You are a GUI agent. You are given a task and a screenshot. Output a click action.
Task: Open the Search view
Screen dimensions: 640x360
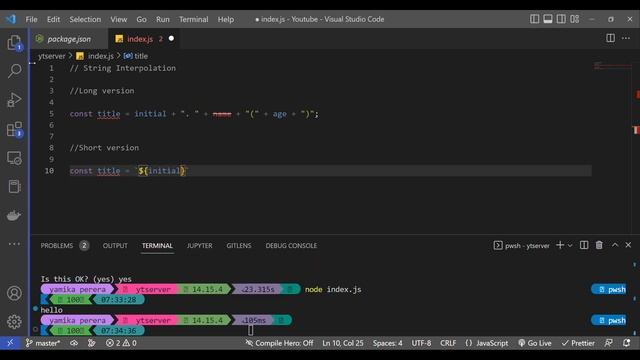14,71
